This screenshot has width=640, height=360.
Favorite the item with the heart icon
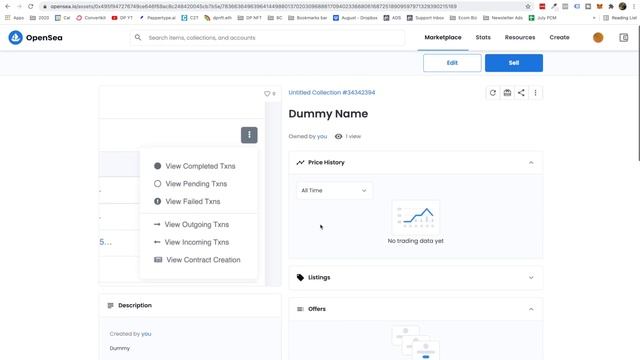click(x=267, y=93)
